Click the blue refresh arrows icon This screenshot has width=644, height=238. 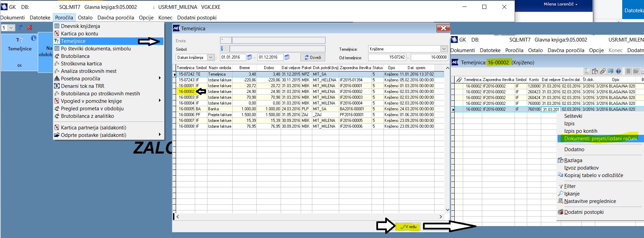pyautogui.click(x=21, y=28)
